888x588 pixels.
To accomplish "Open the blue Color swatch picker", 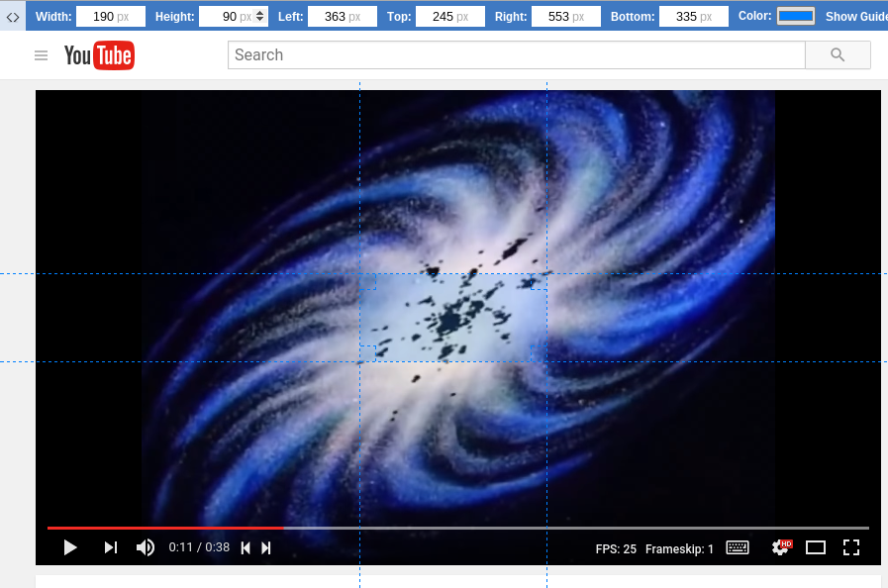I will coord(796,17).
